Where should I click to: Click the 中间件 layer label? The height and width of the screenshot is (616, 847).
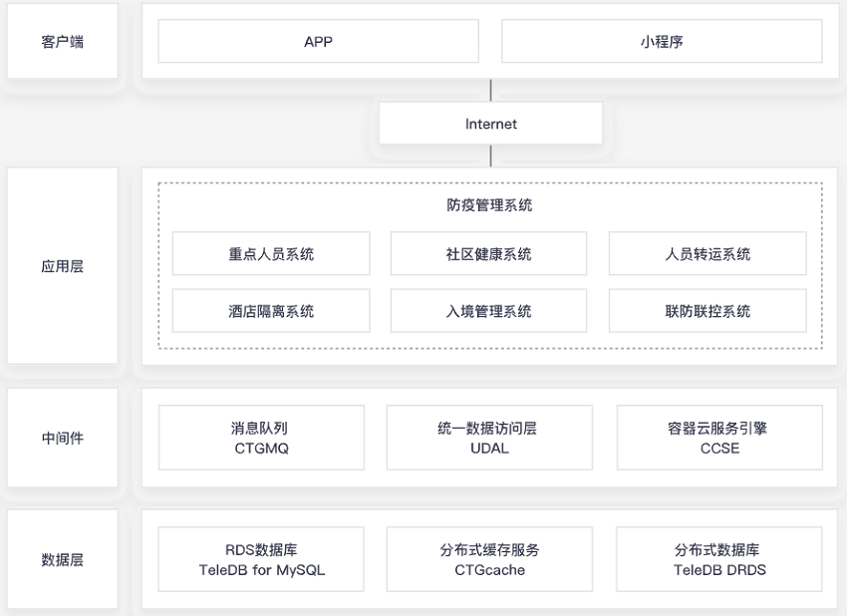(x=62, y=438)
